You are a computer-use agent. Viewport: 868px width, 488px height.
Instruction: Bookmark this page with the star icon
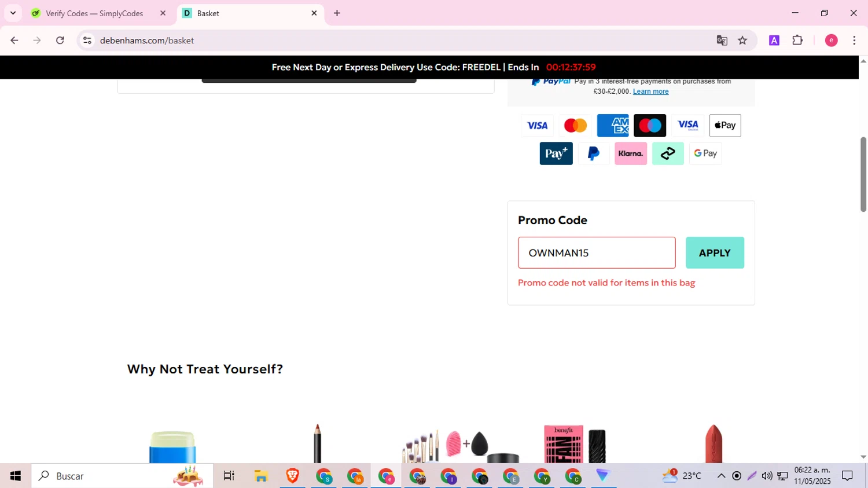coord(742,41)
